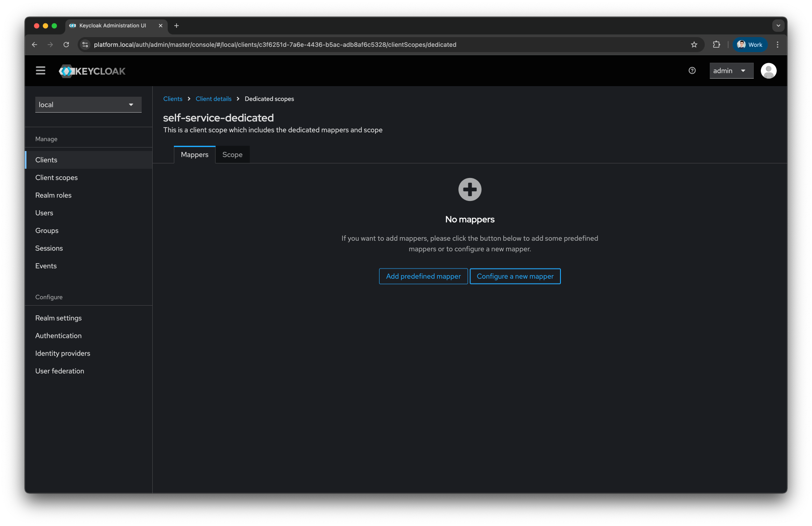The height and width of the screenshot is (526, 812).
Task: Reload the page with the refresh icon
Action: (66, 44)
